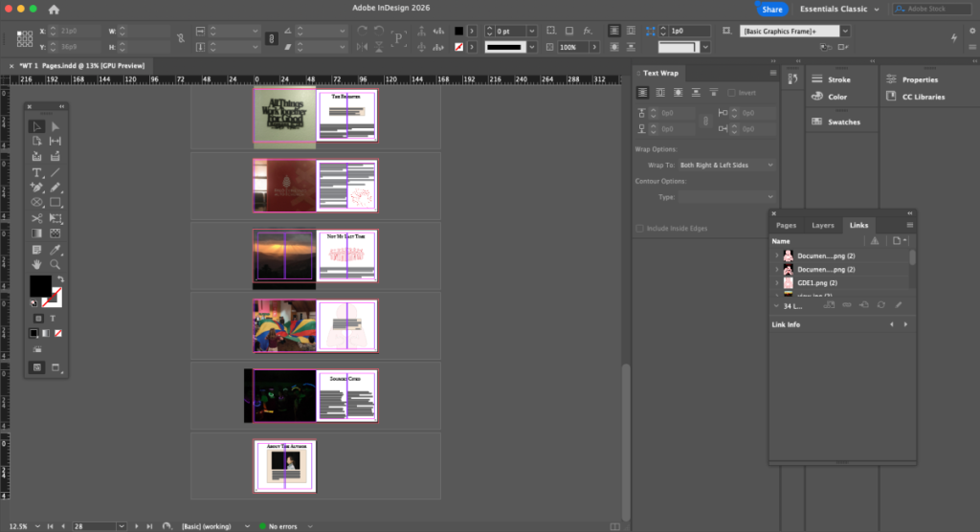This screenshot has height=532, width=980.
Task: Select the Zoom tool in toolbox
Action: click(x=55, y=264)
